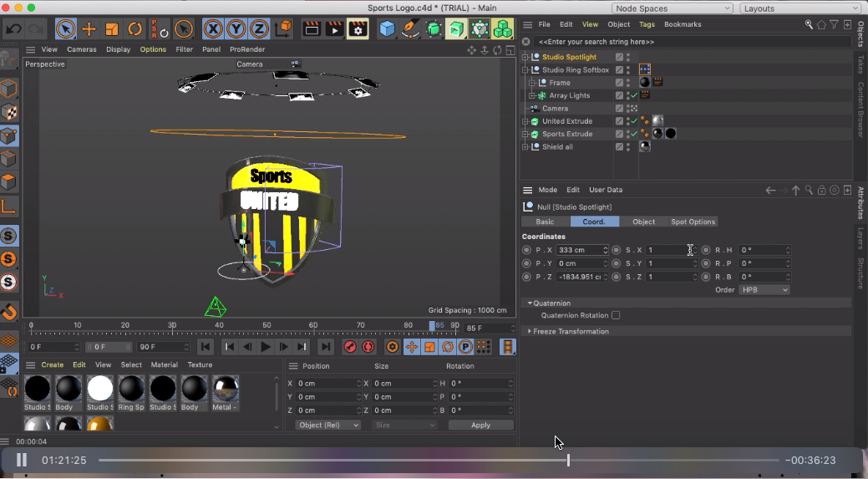The height and width of the screenshot is (479, 868).
Task: Open Edit Render Settings clapperboard icon
Action: click(x=358, y=29)
